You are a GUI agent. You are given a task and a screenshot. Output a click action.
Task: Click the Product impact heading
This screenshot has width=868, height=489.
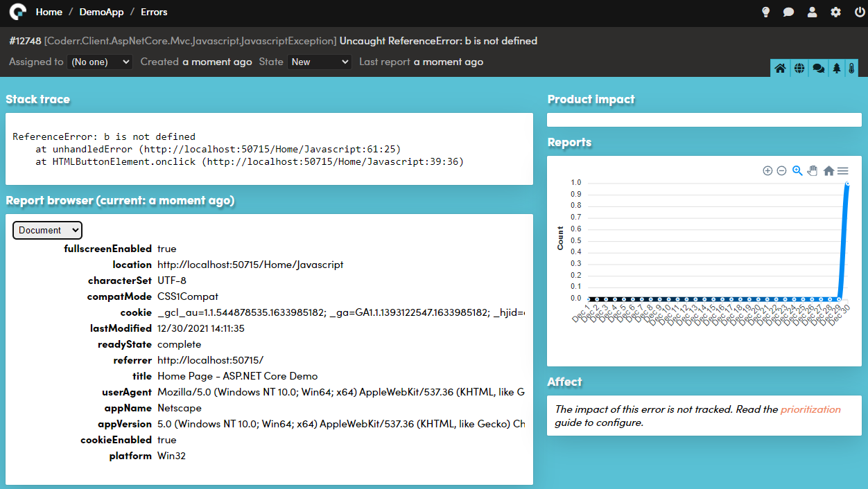click(x=591, y=100)
